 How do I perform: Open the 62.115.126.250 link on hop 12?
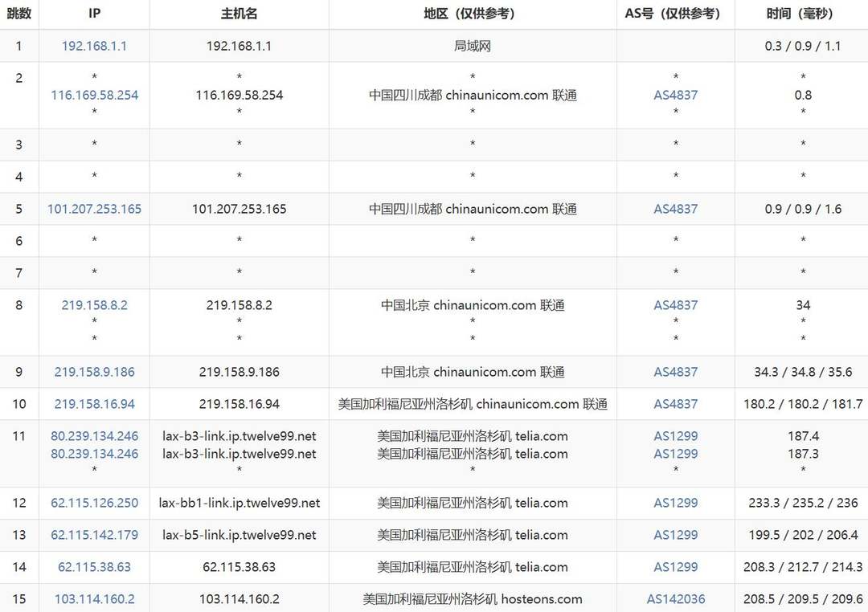[x=94, y=503]
